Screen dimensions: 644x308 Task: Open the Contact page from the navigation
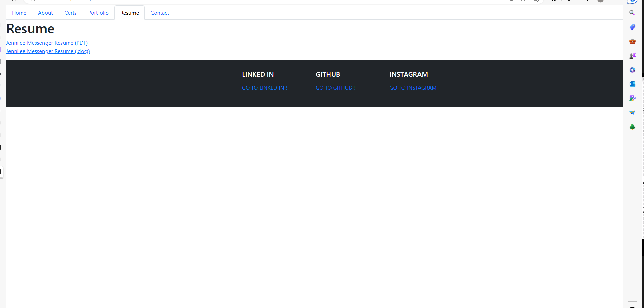pyautogui.click(x=160, y=13)
